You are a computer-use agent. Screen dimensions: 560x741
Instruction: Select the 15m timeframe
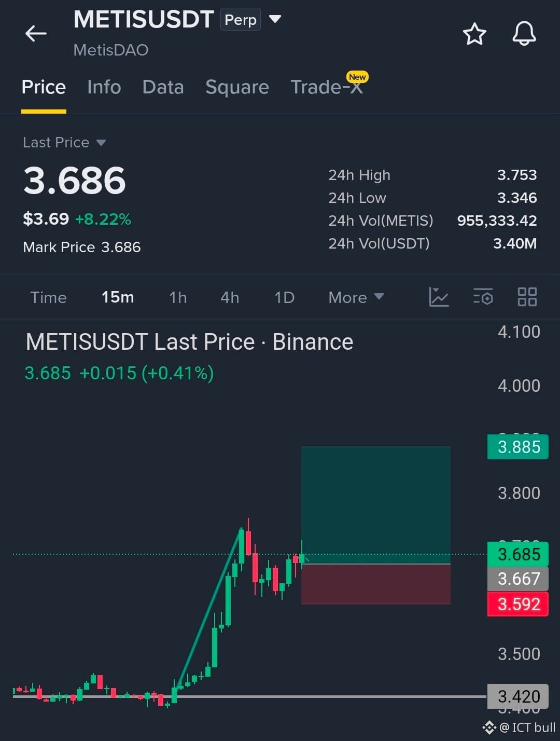118,297
